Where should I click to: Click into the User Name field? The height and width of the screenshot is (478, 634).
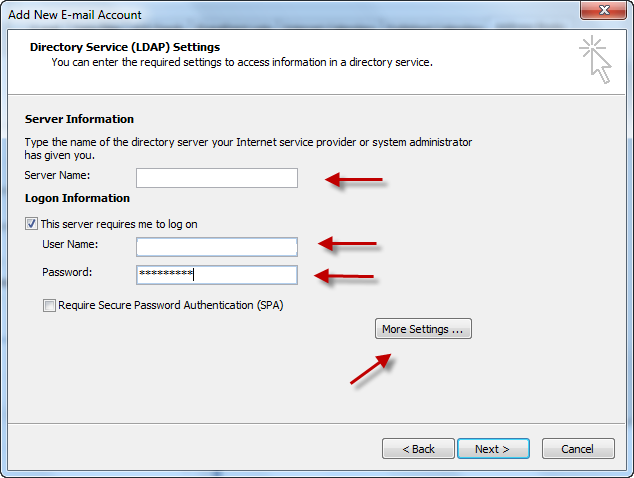[x=217, y=246]
